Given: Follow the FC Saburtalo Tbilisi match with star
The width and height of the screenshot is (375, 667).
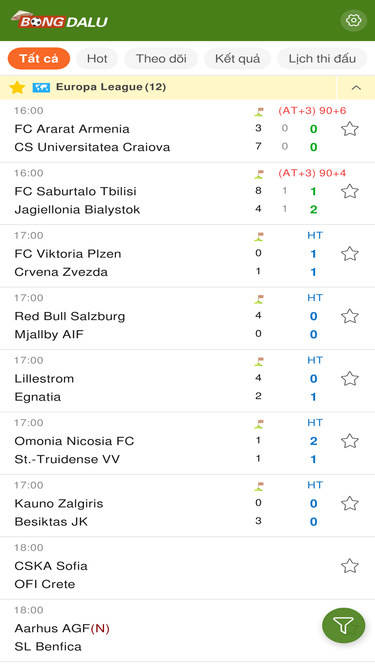Looking at the screenshot, I should (x=349, y=191).
